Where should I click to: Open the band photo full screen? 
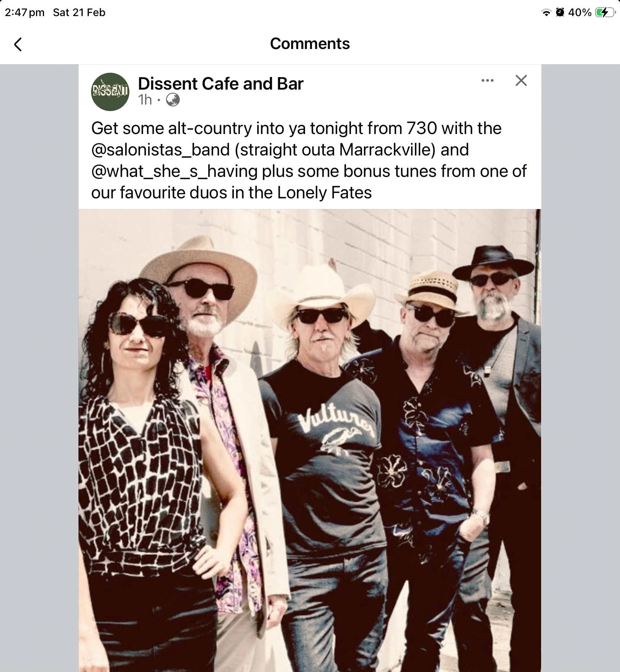[x=310, y=440]
